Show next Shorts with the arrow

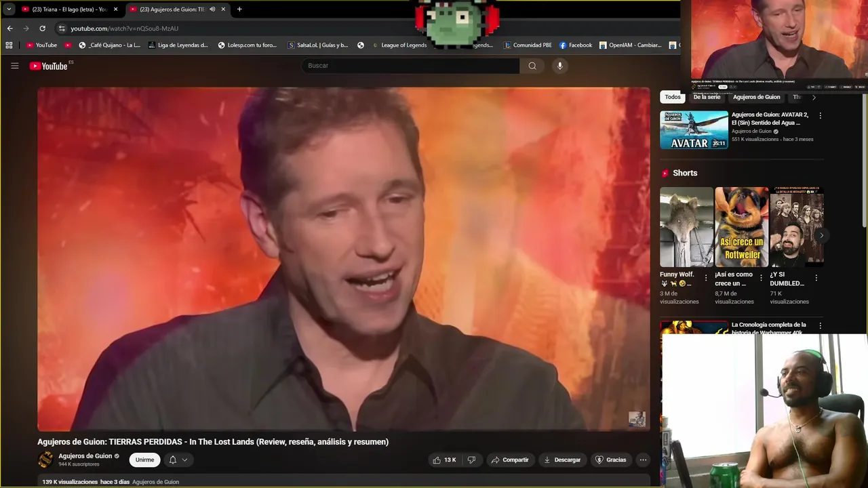[821, 235]
